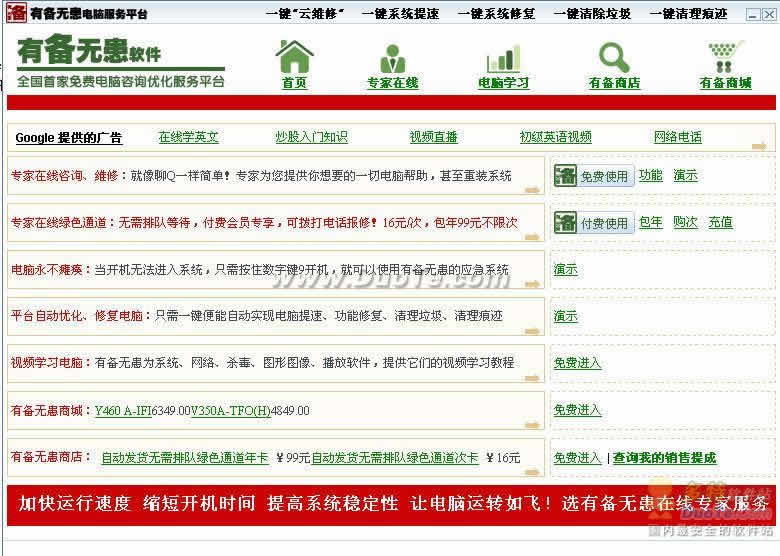Open the 初级英语视频 ad link
780x556 pixels.
click(x=556, y=137)
